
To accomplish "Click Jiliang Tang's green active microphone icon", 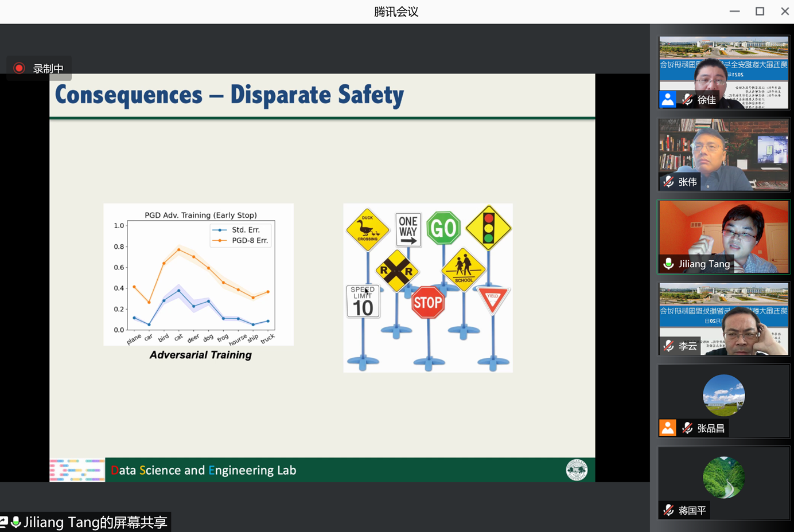I will pos(668,264).
